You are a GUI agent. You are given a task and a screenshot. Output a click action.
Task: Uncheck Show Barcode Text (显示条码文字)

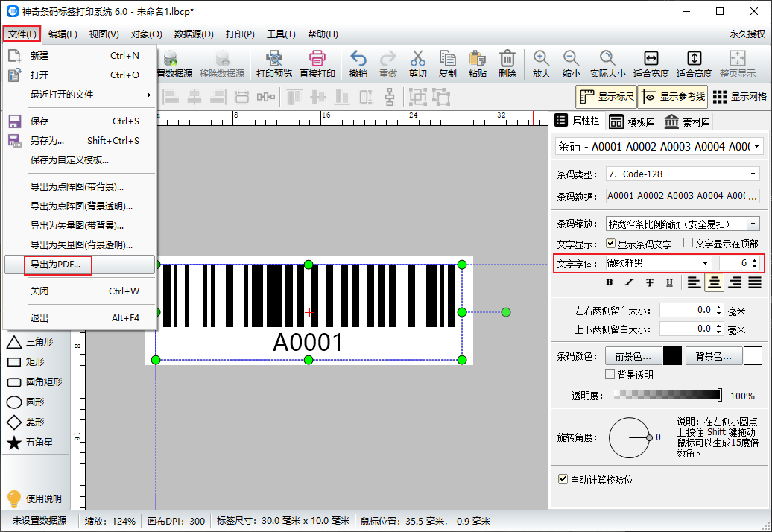(x=610, y=244)
